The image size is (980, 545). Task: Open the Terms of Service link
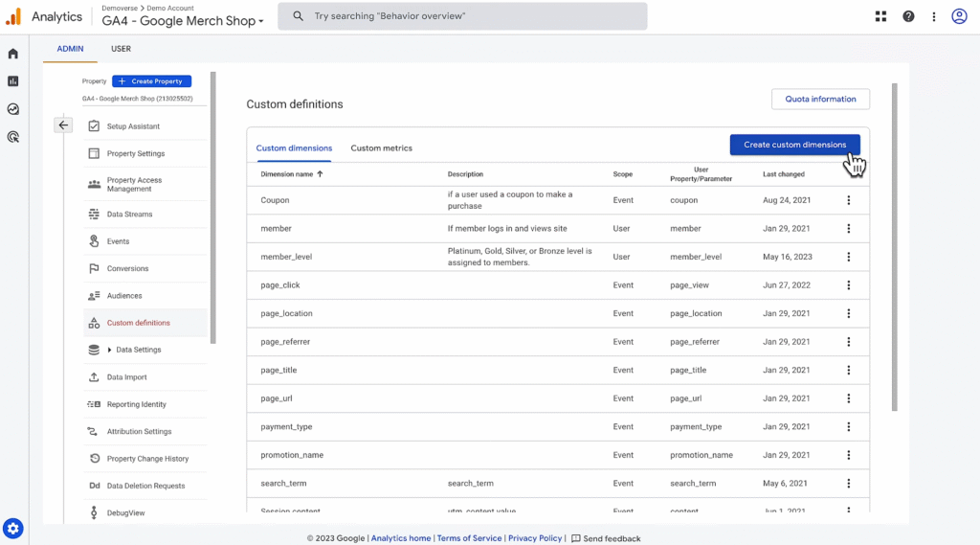pos(469,538)
